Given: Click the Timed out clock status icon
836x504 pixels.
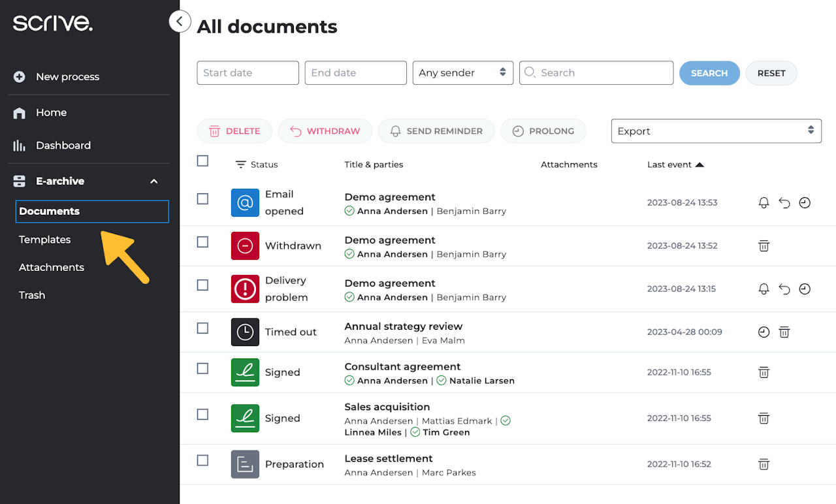Looking at the screenshot, I should click(245, 332).
